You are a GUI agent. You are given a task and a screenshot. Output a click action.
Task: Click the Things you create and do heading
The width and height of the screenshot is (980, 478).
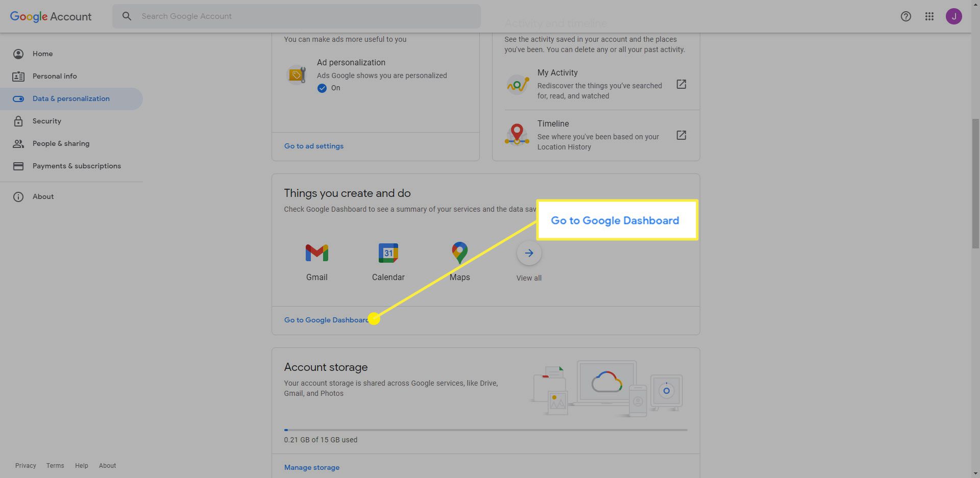click(x=347, y=193)
